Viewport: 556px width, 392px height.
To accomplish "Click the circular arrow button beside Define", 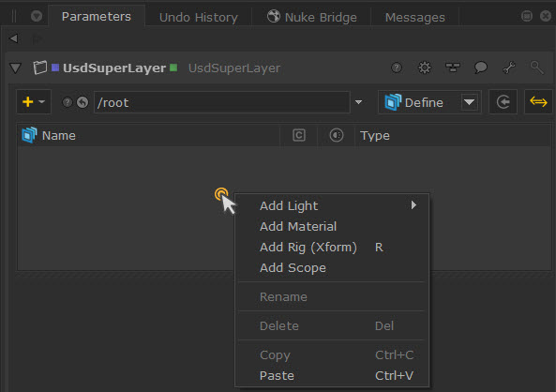I will click(503, 102).
